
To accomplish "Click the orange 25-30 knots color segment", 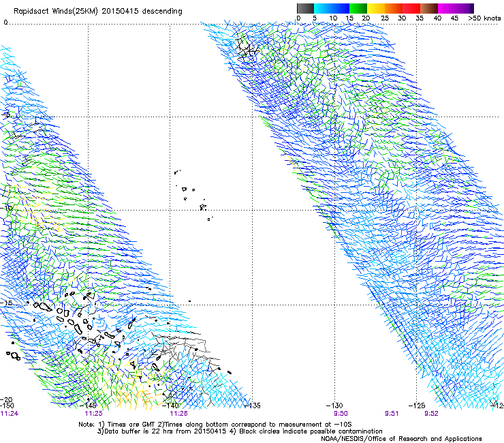I will coord(394,8).
